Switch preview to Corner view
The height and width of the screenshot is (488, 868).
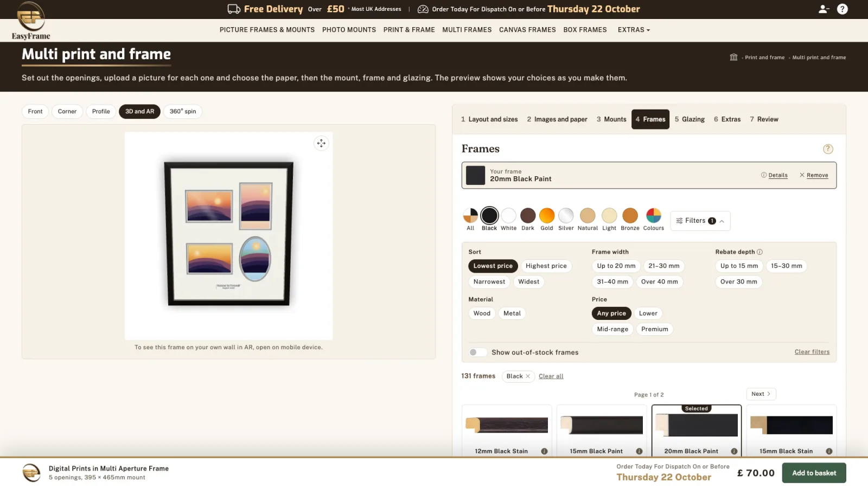tap(67, 112)
